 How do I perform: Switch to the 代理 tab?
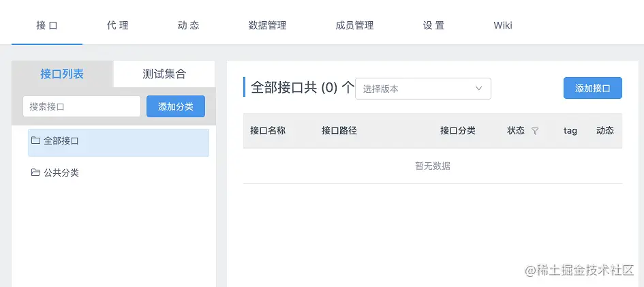[118, 25]
